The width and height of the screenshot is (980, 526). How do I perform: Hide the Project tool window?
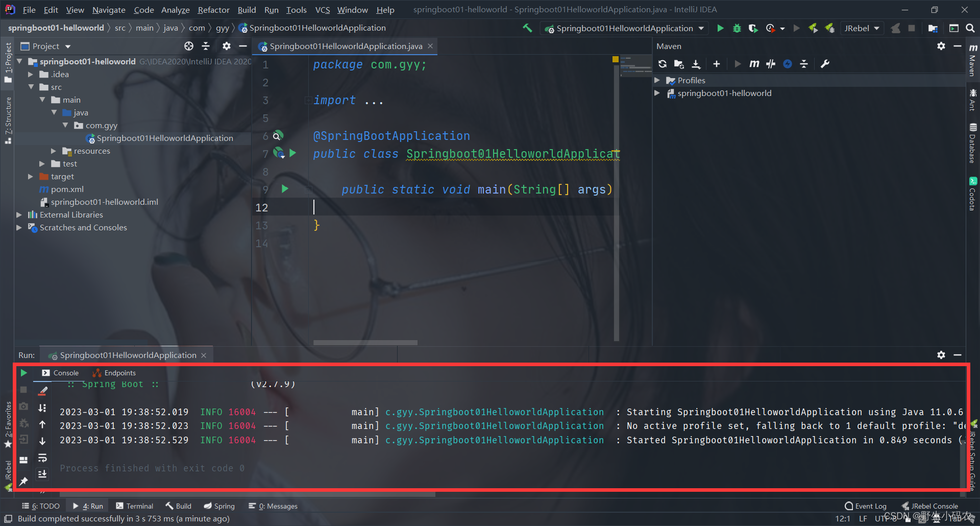[x=243, y=46]
